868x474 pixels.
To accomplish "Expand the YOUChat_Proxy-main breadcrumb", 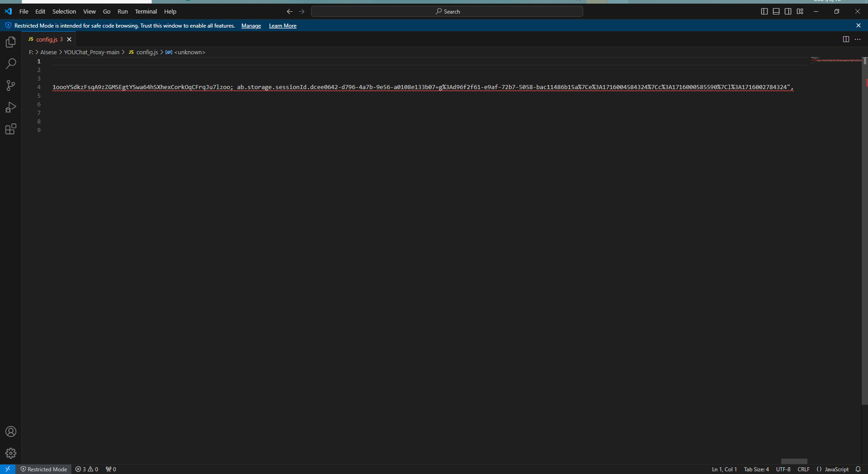I will 91,52.
